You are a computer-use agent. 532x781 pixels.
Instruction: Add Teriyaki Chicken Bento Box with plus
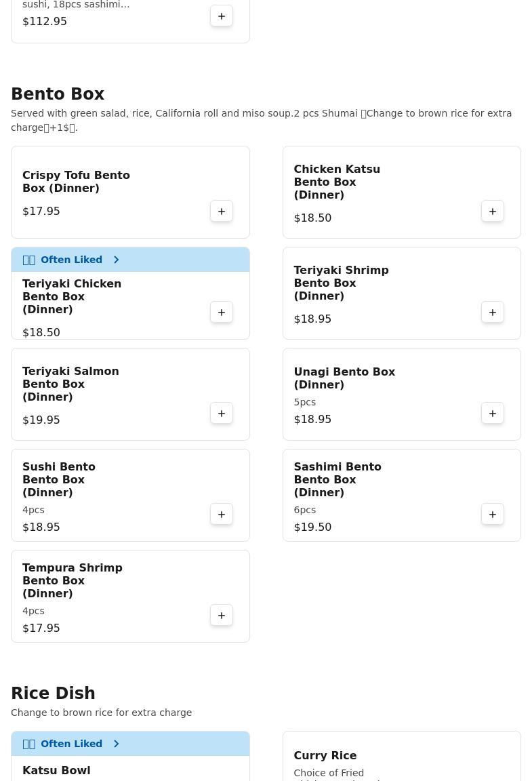pos(222,313)
